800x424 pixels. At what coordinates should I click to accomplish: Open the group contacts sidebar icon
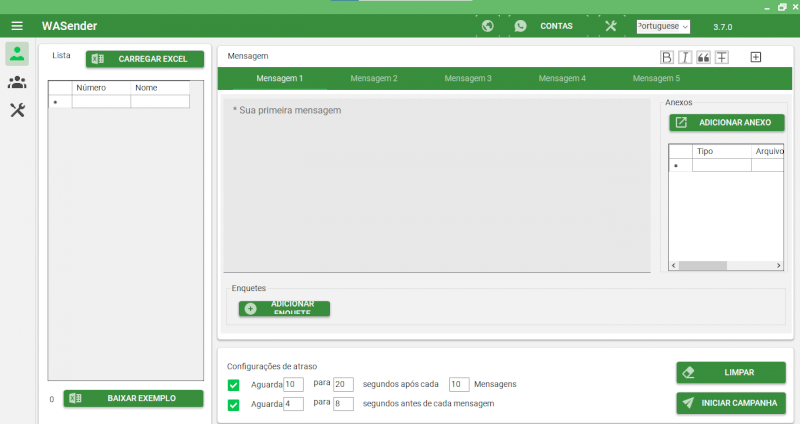click(x=17, y=82)
